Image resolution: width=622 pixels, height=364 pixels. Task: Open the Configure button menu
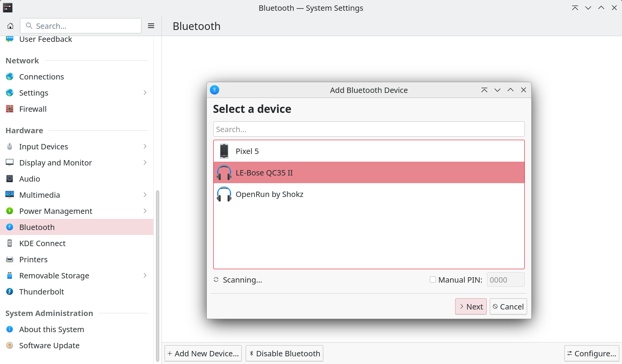592,353
